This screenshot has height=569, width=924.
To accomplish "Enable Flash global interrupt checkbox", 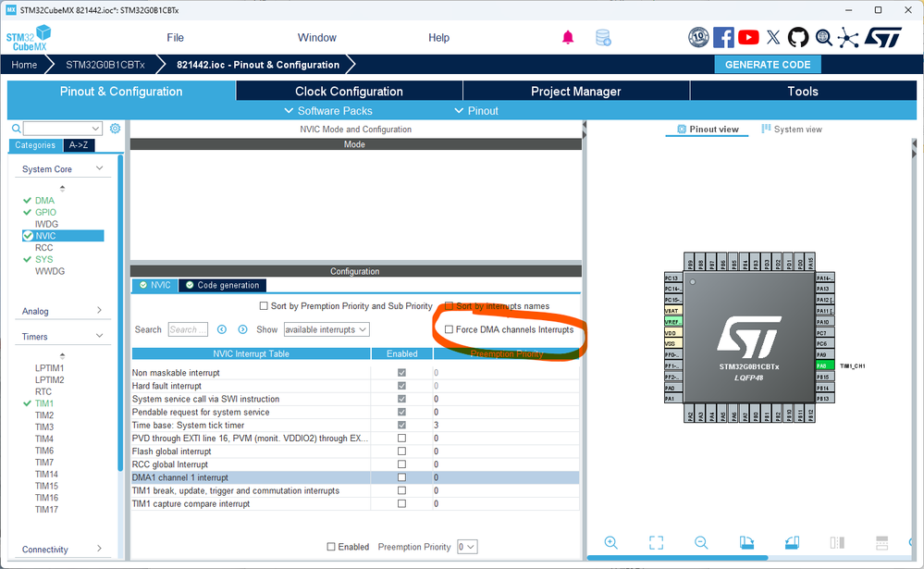I will point(402,451).
